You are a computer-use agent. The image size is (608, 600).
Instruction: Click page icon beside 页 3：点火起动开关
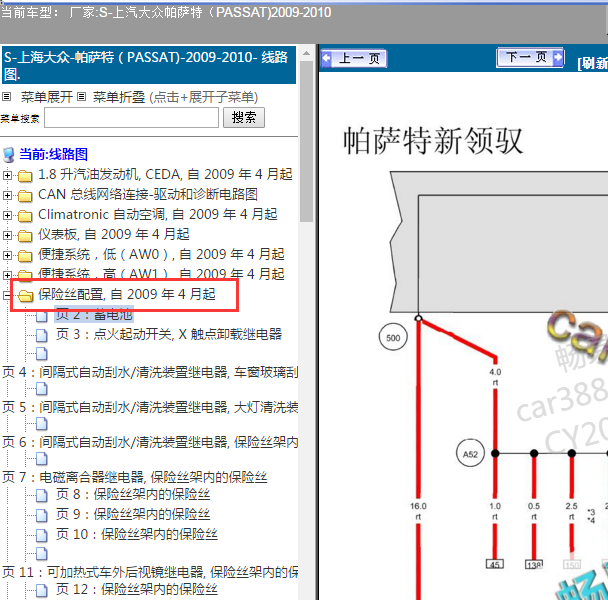(x=41, y=335)
